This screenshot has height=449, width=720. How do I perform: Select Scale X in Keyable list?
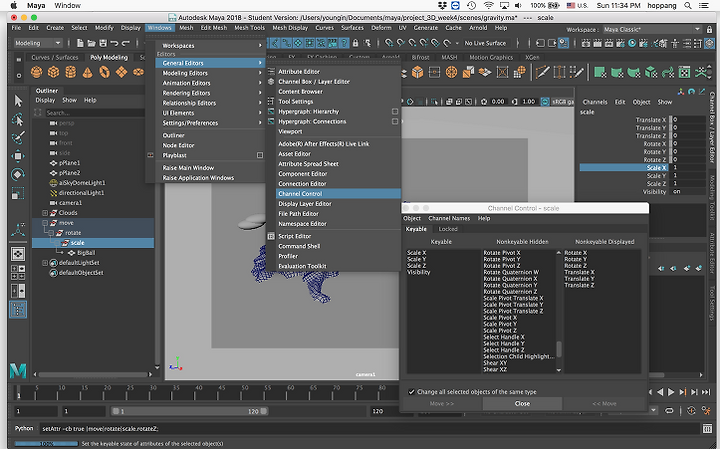click(x=416, y=253)
